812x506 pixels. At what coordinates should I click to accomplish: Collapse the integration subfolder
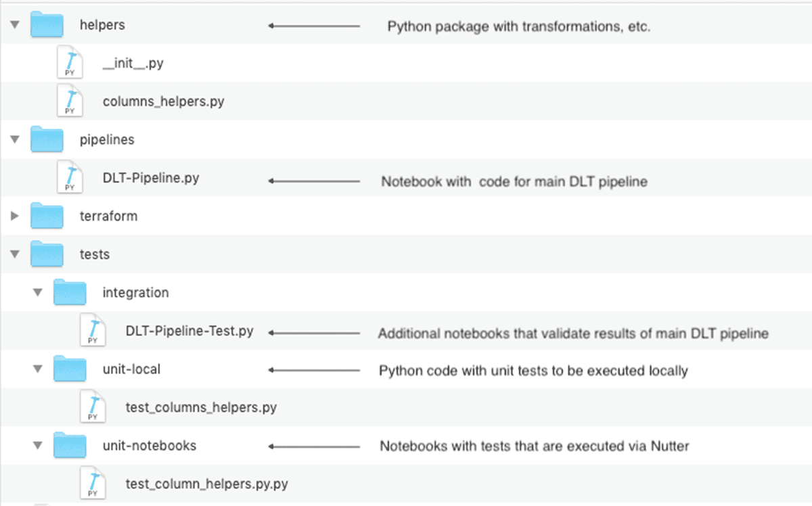pyautogui.click(x=38, y=293)
